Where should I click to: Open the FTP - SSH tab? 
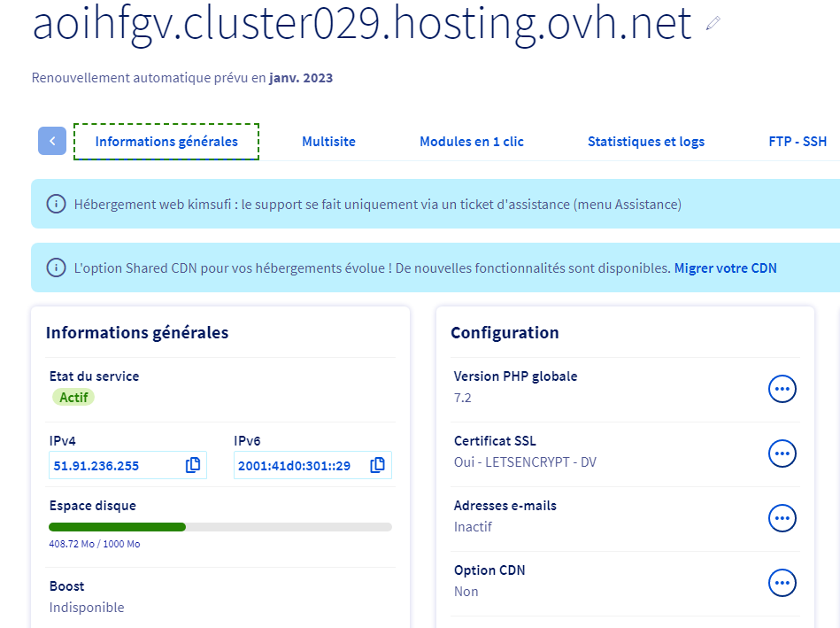pyautogui.click(x=798, y=142)
